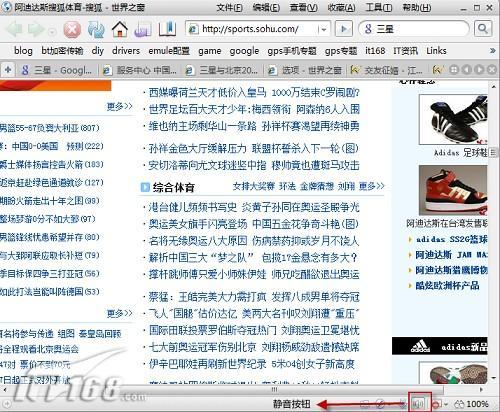Viewport: 500px width, 412px height.
Task: Click in the http://sports.sohu.com/ address field
Action: [252, 29]
